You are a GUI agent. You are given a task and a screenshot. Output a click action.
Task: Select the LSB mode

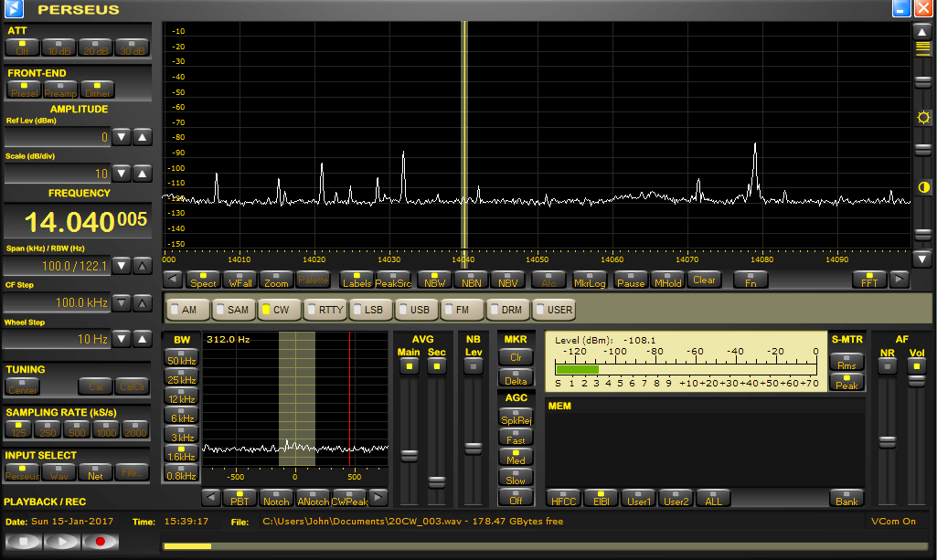(371, 310)
